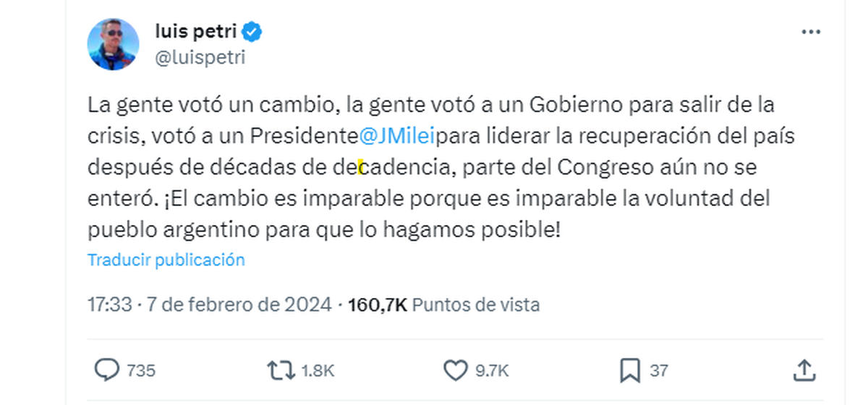Click the 1.8K reposts count
This screenshot has height=405, width=868.
[x=318, y=371]
